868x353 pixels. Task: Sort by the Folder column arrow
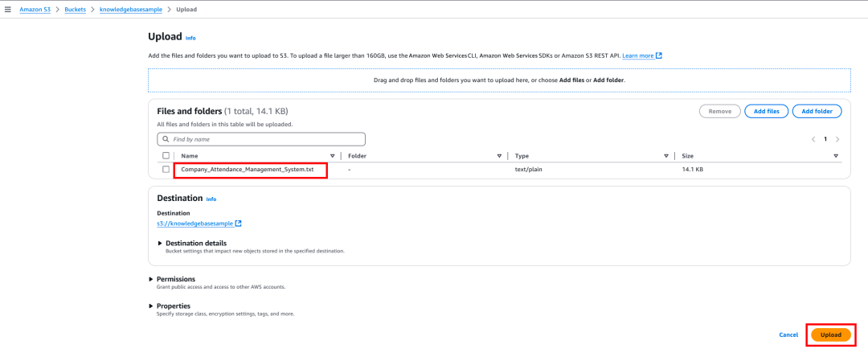[x=499, y=156]
